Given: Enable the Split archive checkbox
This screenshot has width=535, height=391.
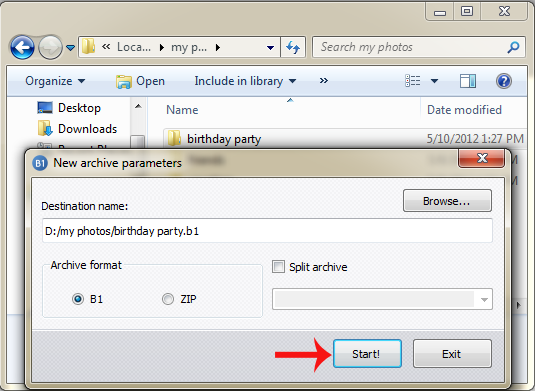Looking at the screenshot, I should tap(278, 266).
